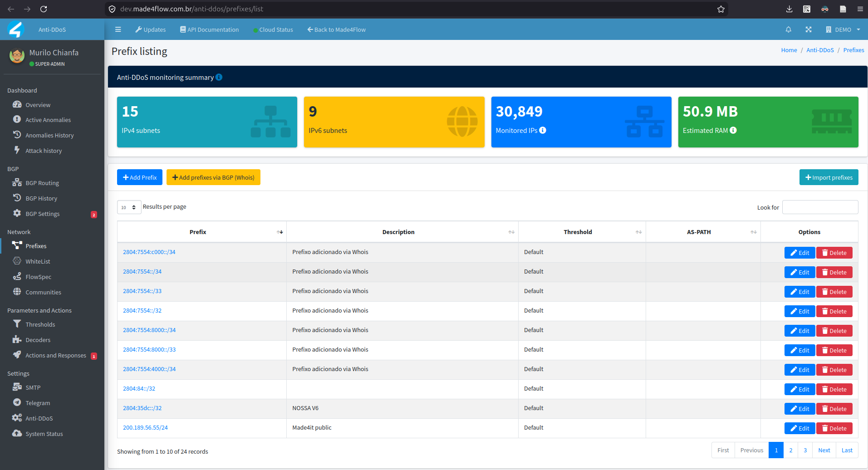Click the info icon next to Estimated RAM
This screenshot has width=868, height=470.
point(733,130)
